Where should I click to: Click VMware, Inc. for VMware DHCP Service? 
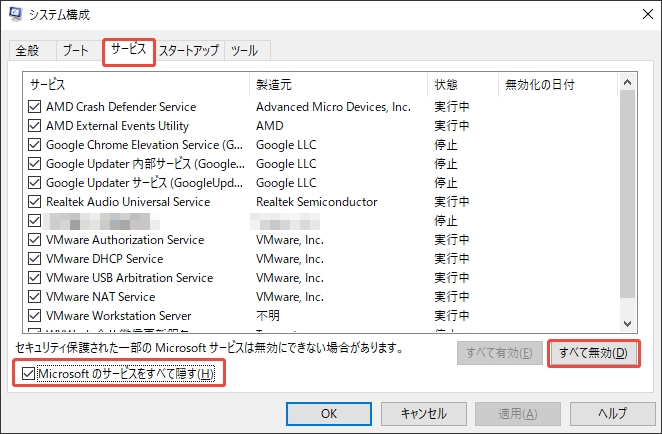coord(290,259)
